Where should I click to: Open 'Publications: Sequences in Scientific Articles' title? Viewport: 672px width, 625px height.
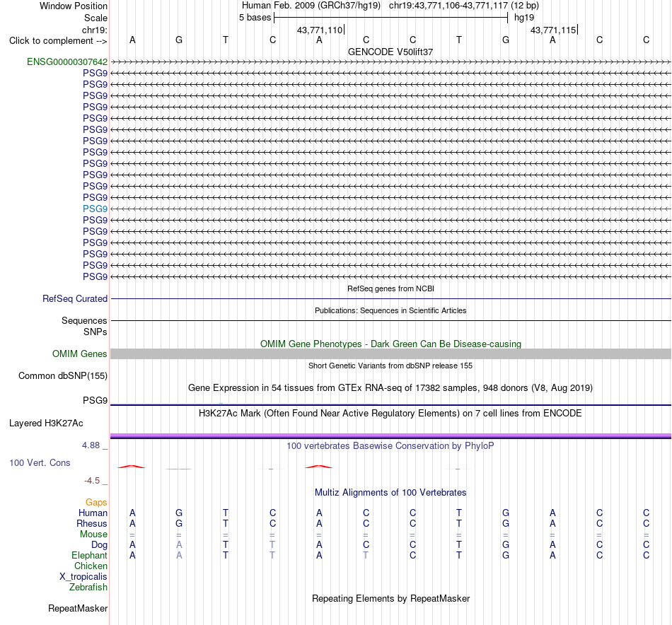[x=390, y=310]
